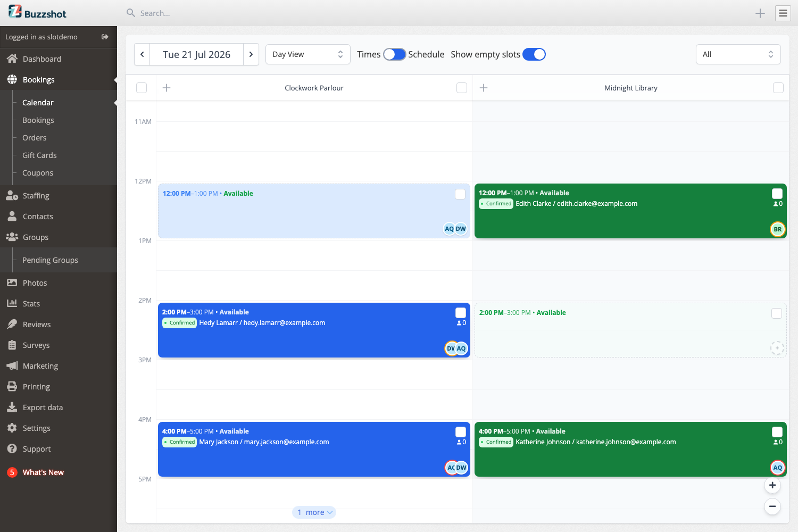This screenshot has width=798, height=532.
Task: Click the search magnifier icon
Action: [130, 13]
